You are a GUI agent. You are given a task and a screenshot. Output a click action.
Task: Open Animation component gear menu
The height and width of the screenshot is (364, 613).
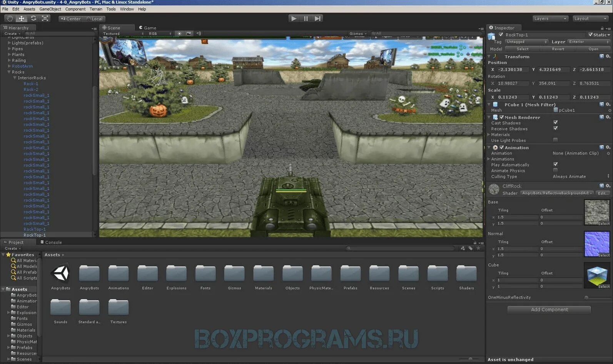coord(608,147)
